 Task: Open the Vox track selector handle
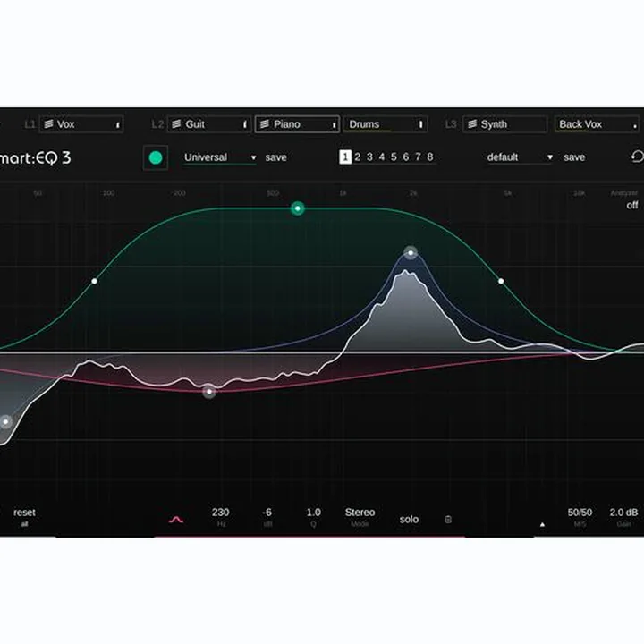(117, 124)
